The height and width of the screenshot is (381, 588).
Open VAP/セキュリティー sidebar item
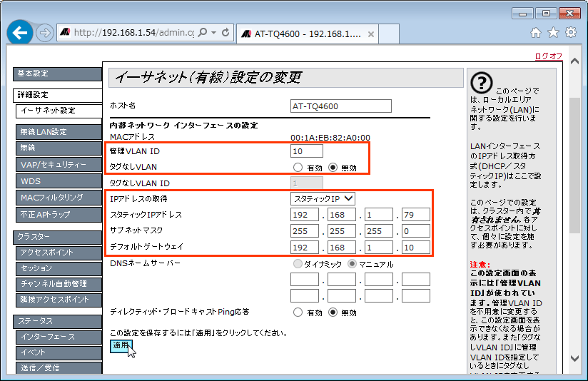pyautogui.click(x=59, y=165)
